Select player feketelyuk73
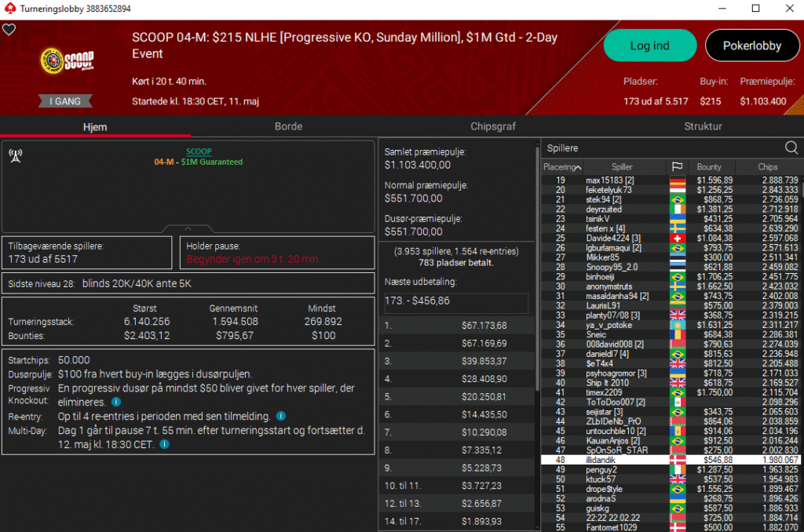Viewport: 804px width, 532px height. [671, 190]
